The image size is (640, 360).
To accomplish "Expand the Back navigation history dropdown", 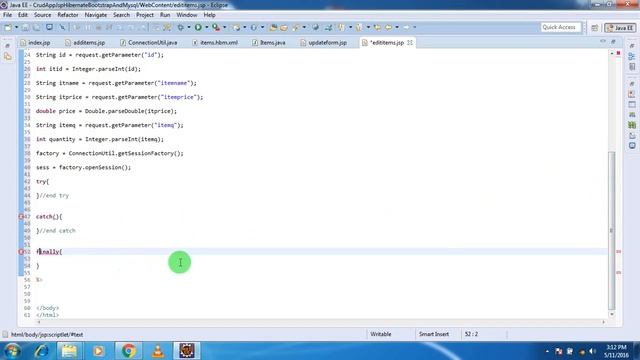I will click(x=397, y=27).
